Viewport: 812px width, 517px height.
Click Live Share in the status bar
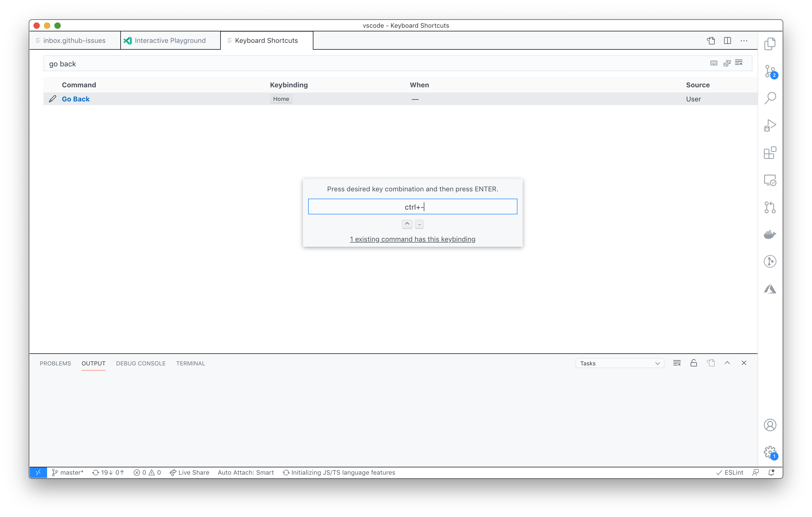(x=189, y=472)
